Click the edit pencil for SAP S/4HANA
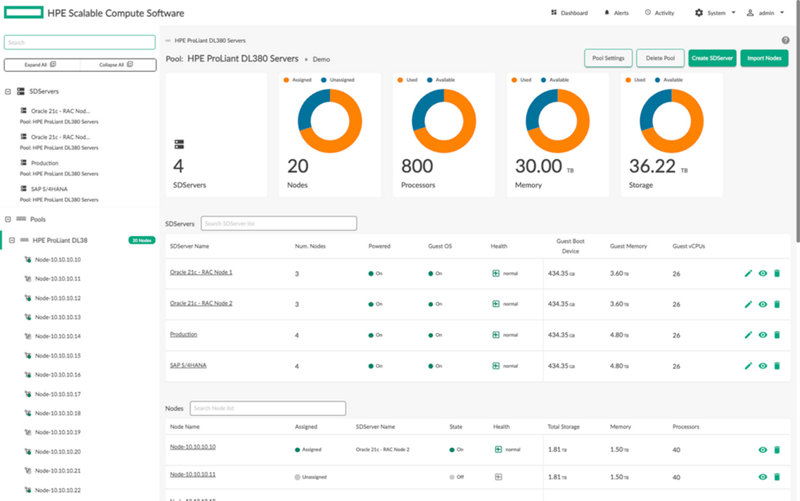The image size is (800, 501). pyautogui.click(x=748, y=366)
